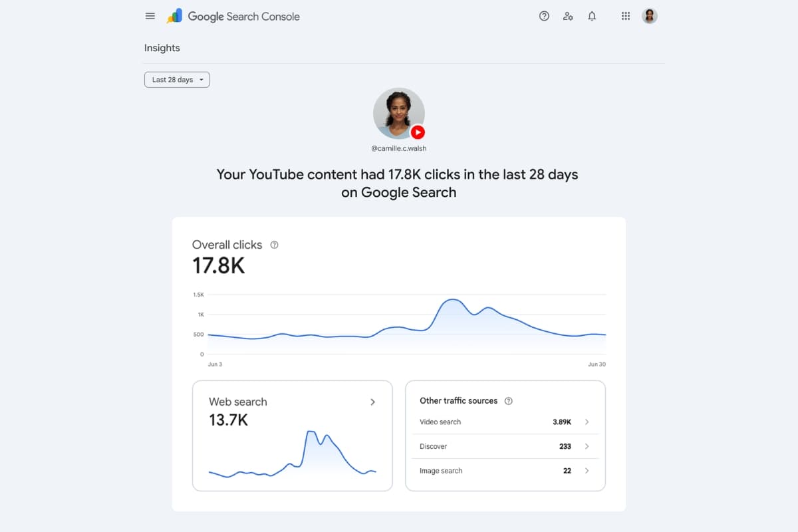Click the Google Search Console logo

pyautogui.click(x=233, y=16)
